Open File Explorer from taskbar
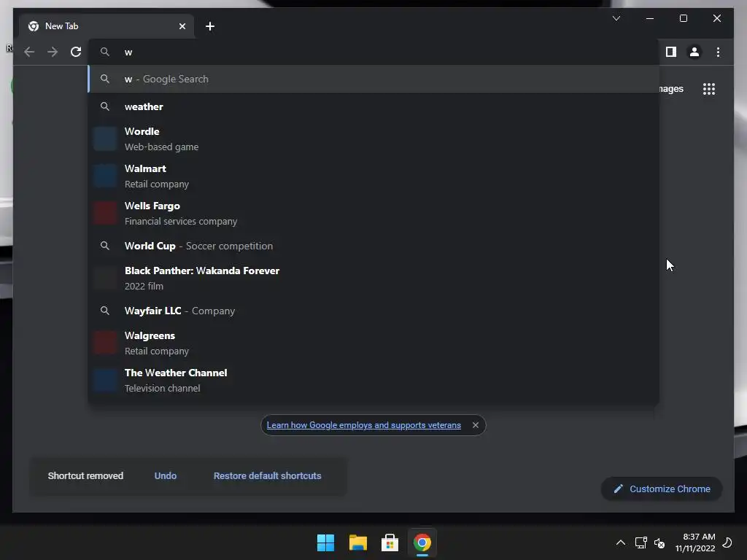Screen dimensions: 747x560 pyautogui.click(x=357, y=542)
